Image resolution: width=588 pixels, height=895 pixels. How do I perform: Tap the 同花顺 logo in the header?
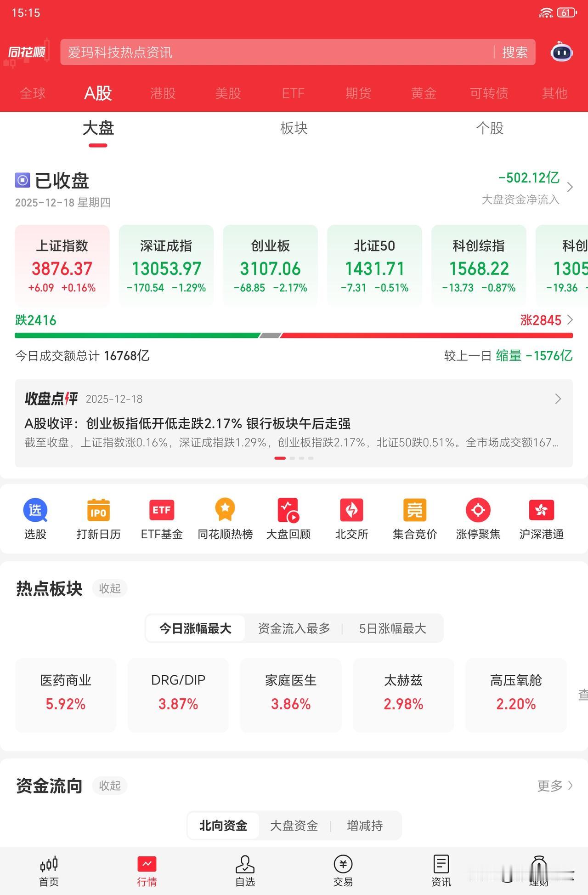tap(27, 52)
